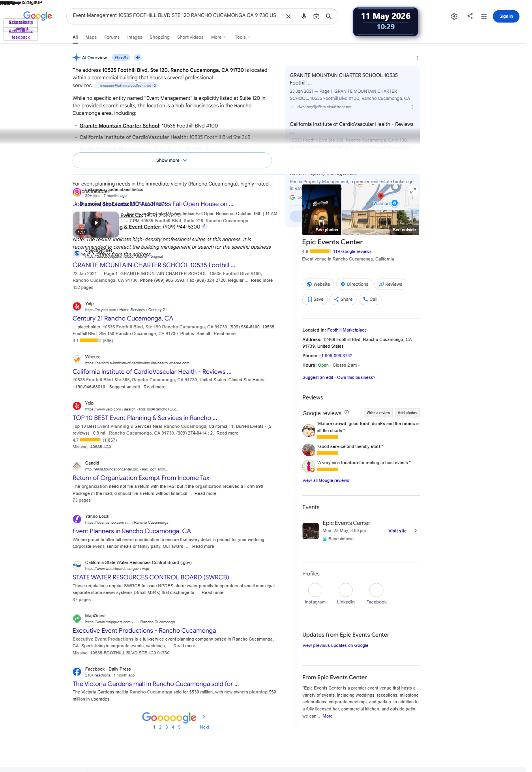This screenshot has width=532, height=772.
Task: Click the search query input field
Action: 174,15
